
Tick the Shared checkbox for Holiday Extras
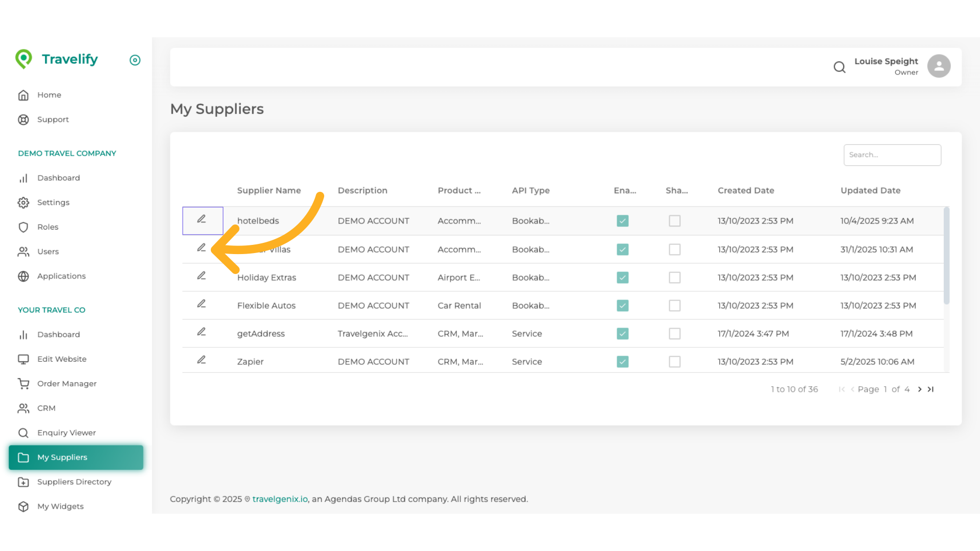(x=674, y=278)
